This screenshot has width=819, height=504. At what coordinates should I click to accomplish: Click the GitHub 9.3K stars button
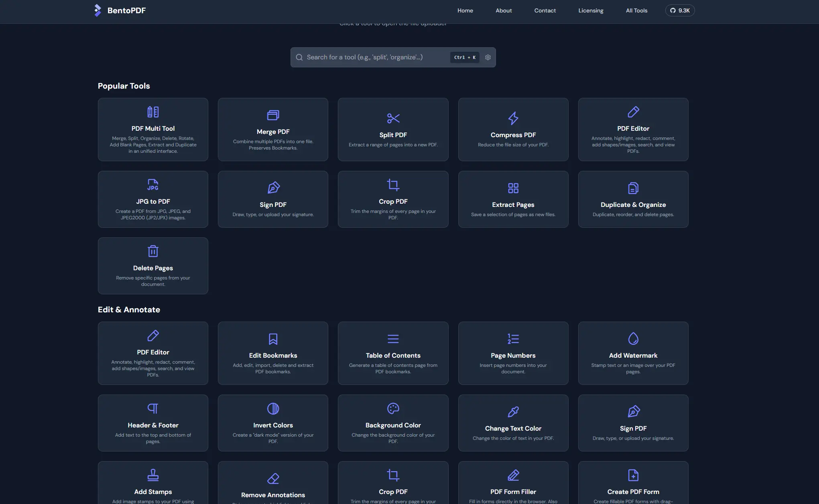click(x=680, y=10)
